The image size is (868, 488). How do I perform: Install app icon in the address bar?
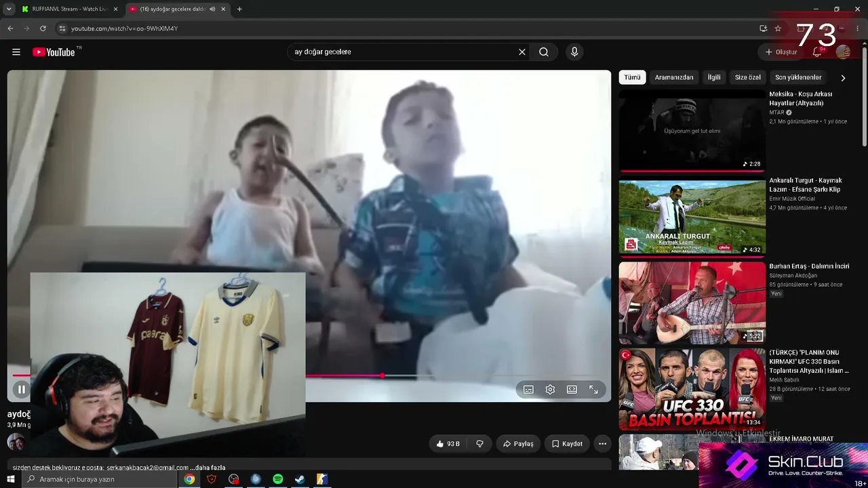763,28
